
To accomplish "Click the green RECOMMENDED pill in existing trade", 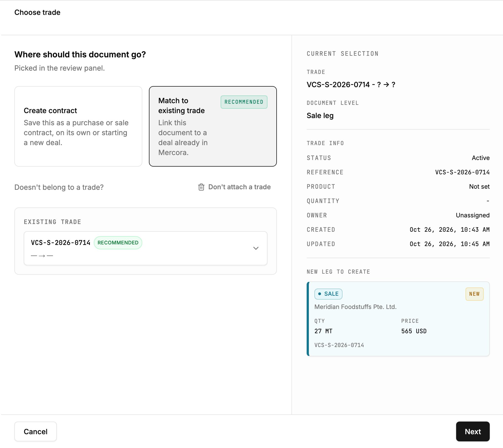I will point(118,243).
